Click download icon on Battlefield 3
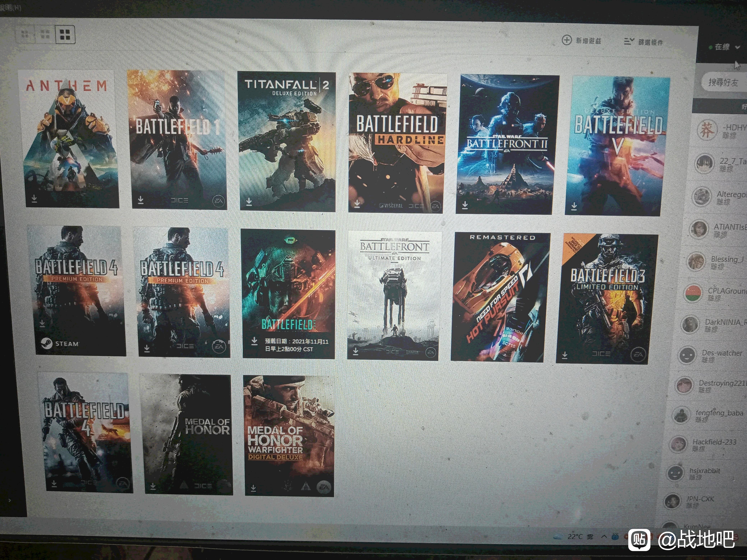 pyautogui.click(x=564, y=355)
